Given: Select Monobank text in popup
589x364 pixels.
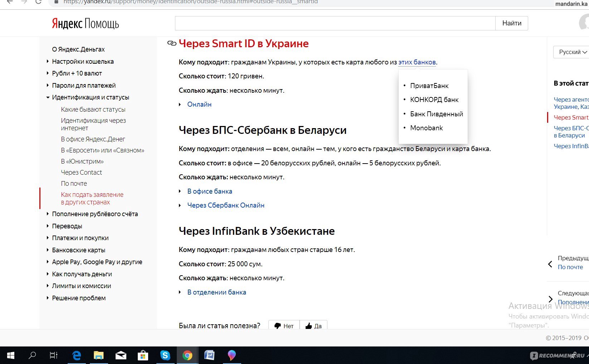Looking at the screenshot, I should point(426,128).
